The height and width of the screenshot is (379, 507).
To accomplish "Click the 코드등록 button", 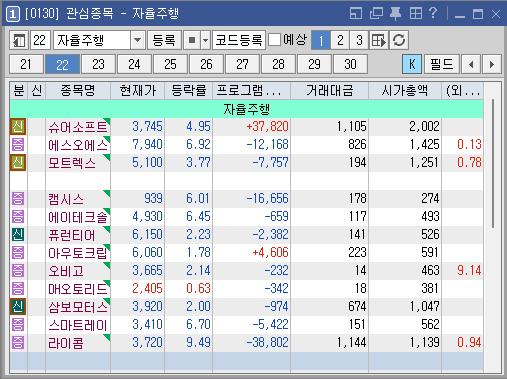I will pyautogui.click(x=239, y=40).
